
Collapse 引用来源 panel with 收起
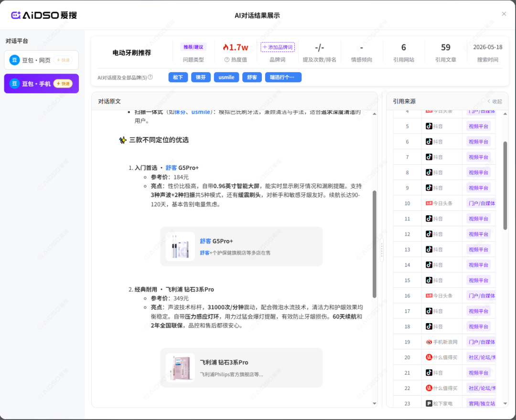(x=494, y=102)
